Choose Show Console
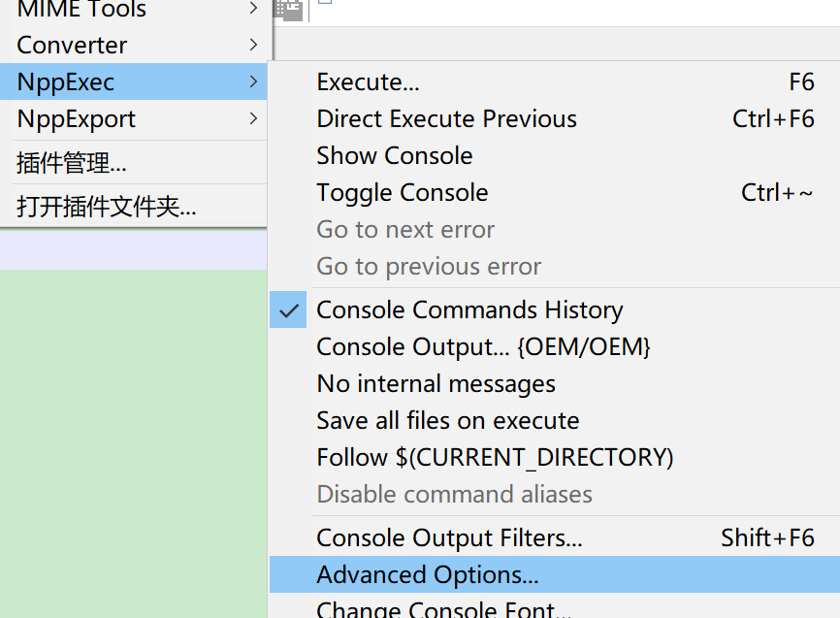This screenshot has width=840, height=618. point(394,155)
